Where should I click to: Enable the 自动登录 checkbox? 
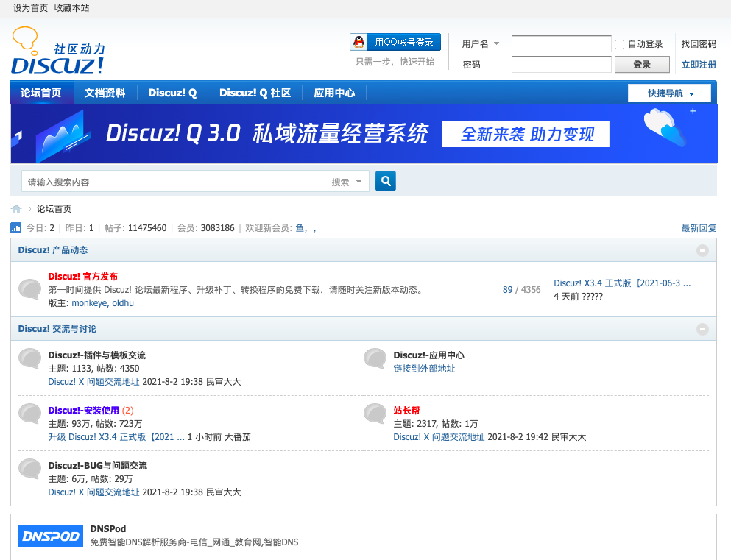click(x=620, y=44)
